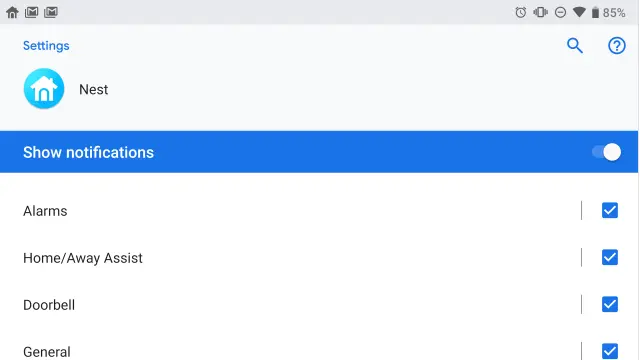Screen dimensions: 640x360
Task: Tap the home icon in status bar
Action: point(12,12)
